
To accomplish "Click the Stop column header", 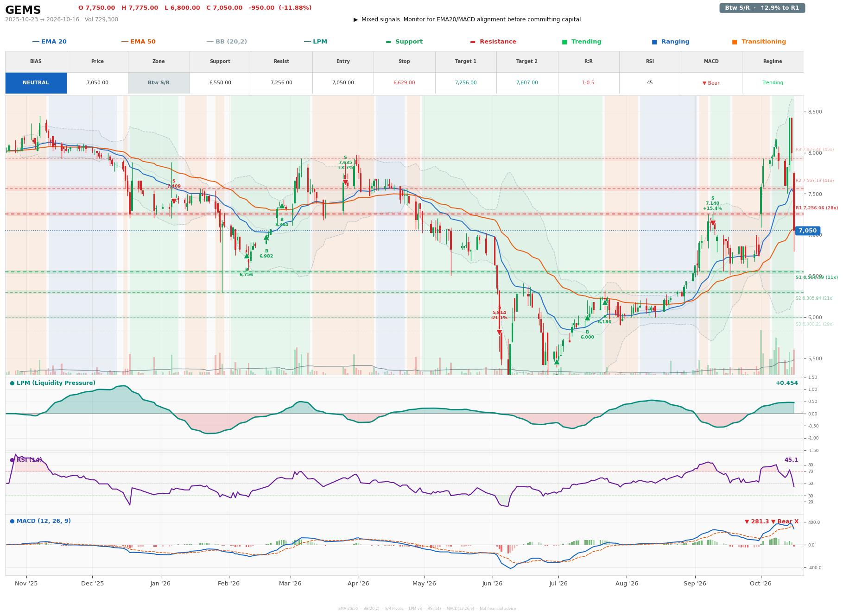I will pos(404,62).
